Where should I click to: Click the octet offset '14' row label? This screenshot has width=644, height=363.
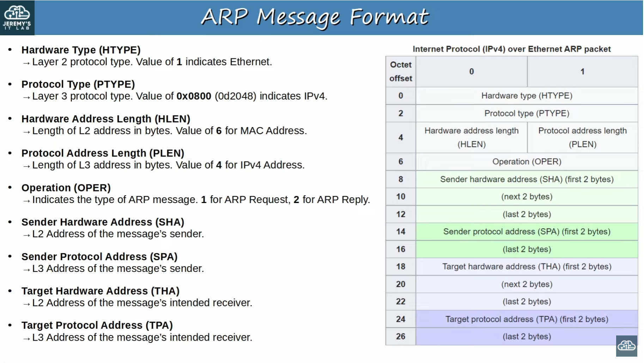pos(401,232)
